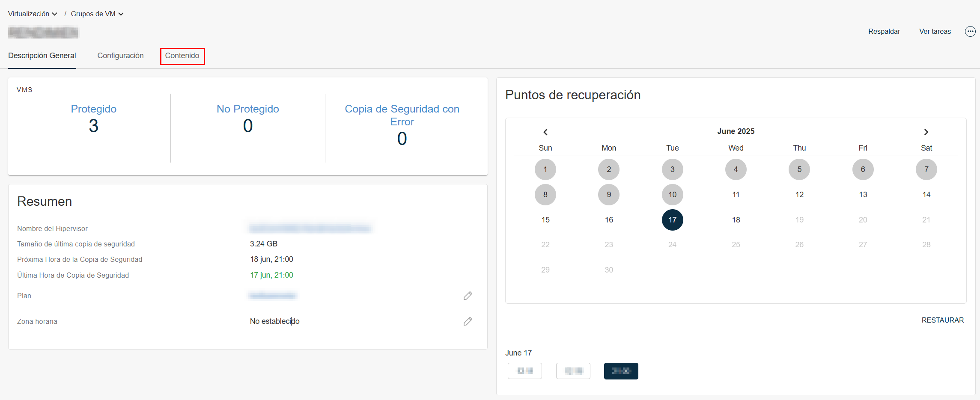Open the Configuración tab
Image resolution: width=980 pixels, height=400 pixels.
click(x=120, y=56)
